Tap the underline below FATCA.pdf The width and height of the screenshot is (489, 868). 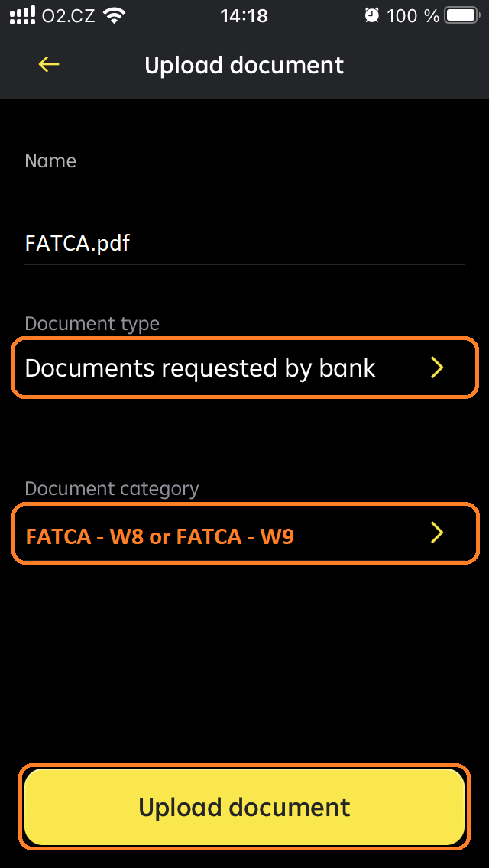(244, 264)
